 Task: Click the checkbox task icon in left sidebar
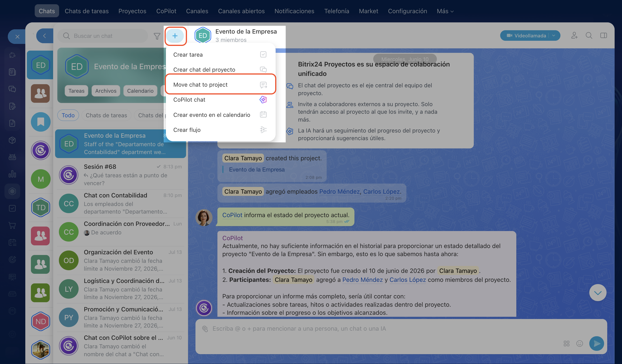pos(12,208)
